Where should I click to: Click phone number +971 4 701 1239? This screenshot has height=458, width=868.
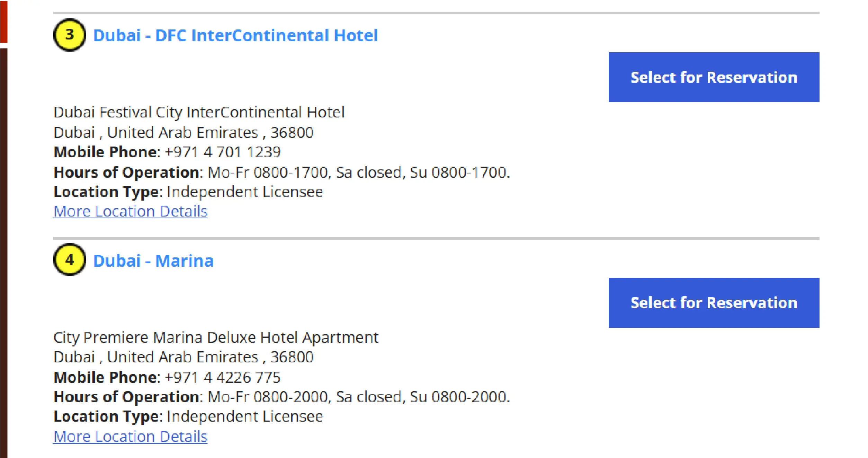click(223, 152)
